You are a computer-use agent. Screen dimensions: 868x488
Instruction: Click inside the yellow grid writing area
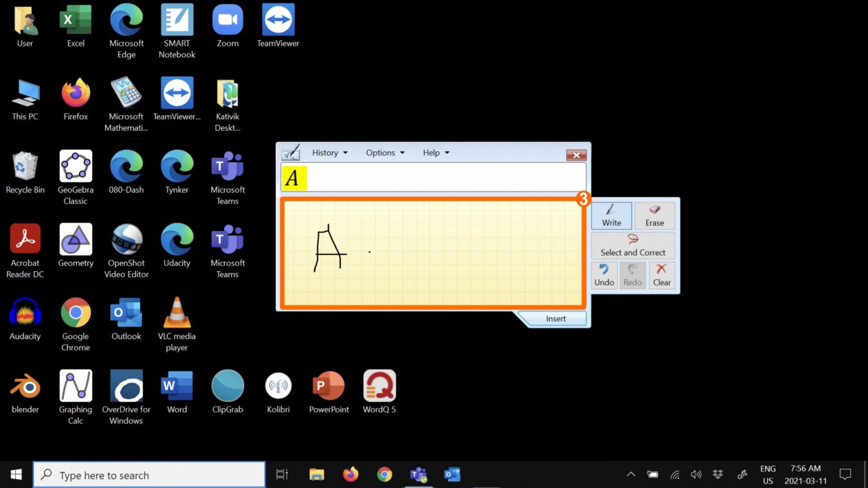point(452,254)
